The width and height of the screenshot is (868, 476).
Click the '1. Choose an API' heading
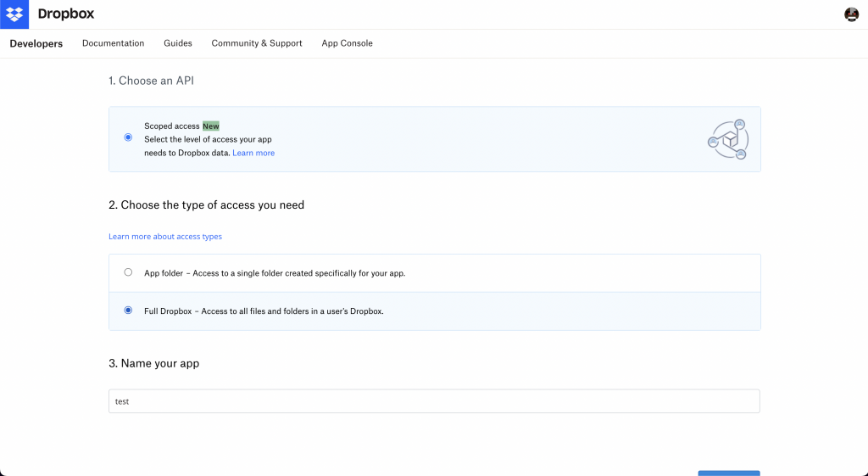click(151, 81)
